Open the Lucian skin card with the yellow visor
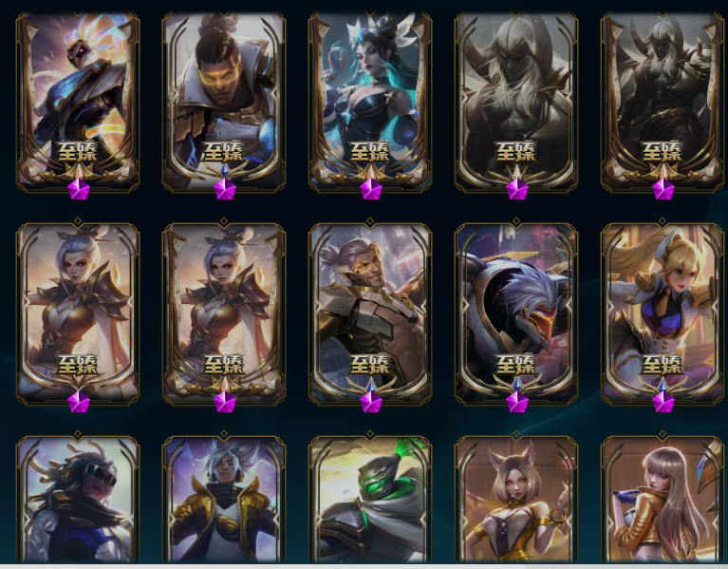Viewport: 728px width, 569px height. (224, 102)
